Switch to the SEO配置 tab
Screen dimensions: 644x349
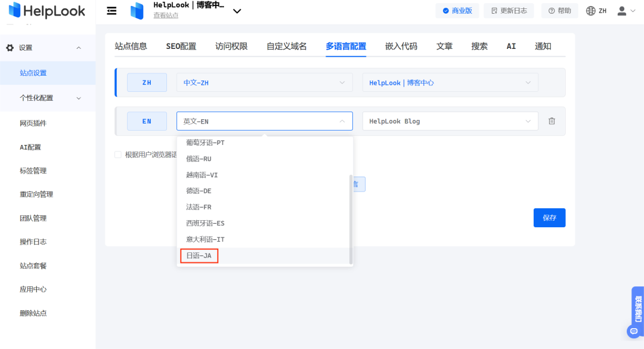(181, 45)
